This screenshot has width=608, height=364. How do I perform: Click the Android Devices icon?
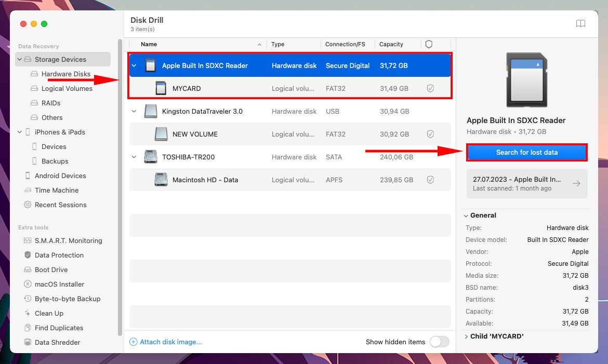(28, 176)
